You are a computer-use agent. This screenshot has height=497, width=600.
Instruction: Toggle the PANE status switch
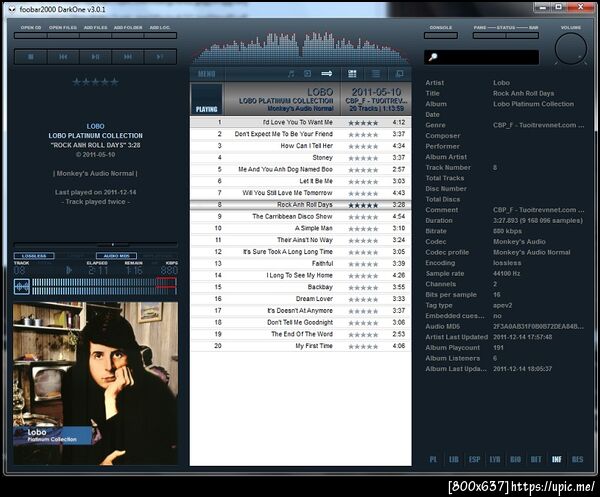click(489, 36)
